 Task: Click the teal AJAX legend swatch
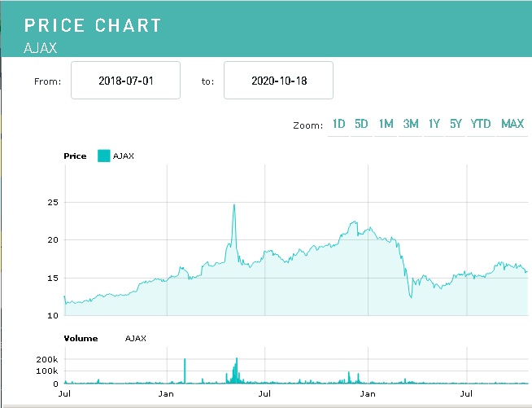click(x=103, y=156)
